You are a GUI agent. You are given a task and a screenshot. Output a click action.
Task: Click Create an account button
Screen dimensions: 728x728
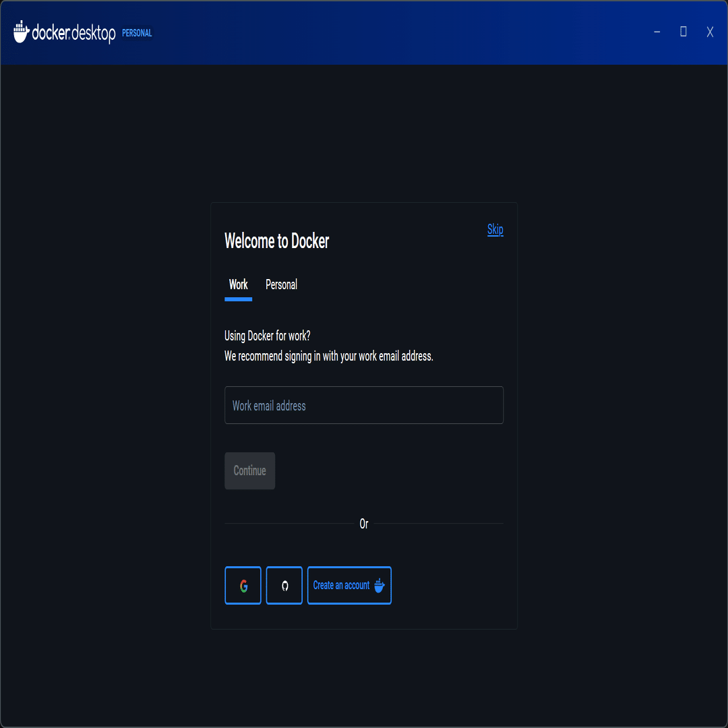tap(349, 585)
